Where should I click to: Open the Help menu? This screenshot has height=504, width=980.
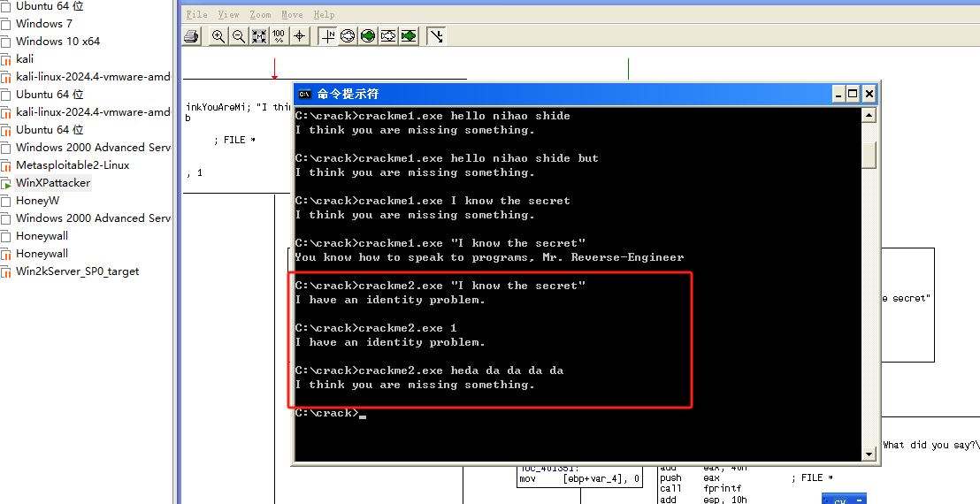324,14
